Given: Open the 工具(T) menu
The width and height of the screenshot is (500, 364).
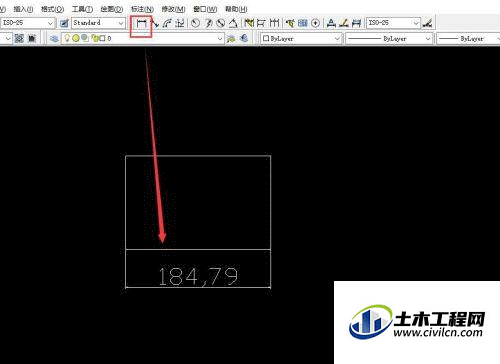Looking at the screenshot, I should [x=82, y=9].
